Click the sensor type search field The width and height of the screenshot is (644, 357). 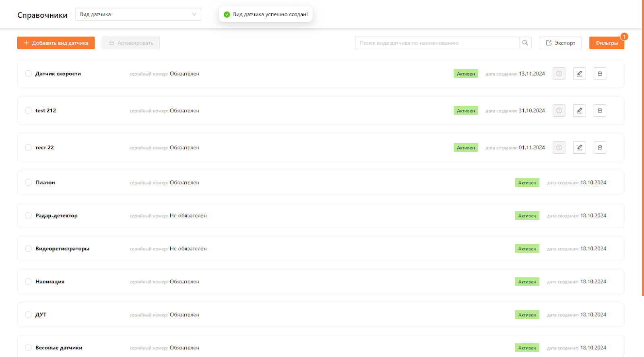[x=437, y=43]
